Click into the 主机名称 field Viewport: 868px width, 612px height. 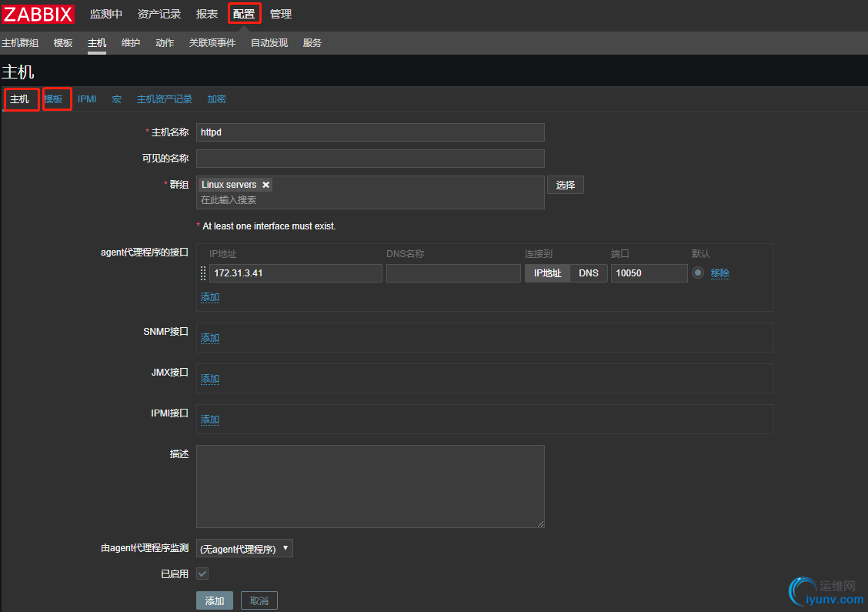click(x=370, y=132)
